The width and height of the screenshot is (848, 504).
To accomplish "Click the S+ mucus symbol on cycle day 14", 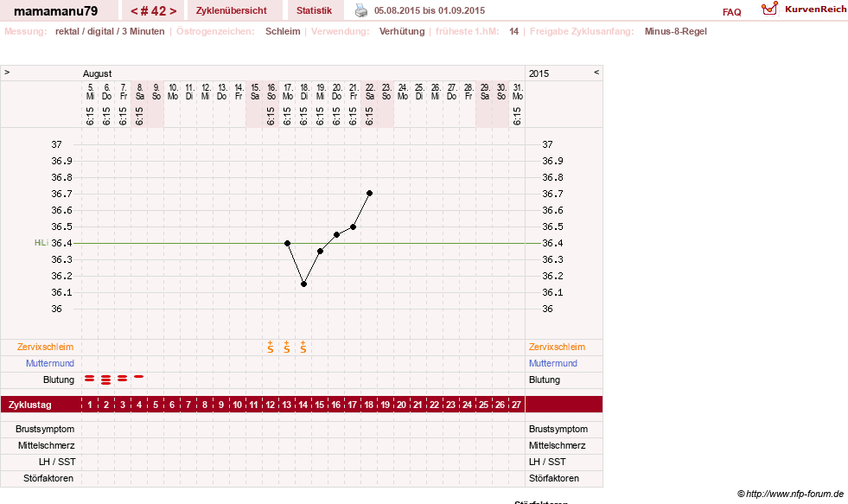I will coord(303,348).
